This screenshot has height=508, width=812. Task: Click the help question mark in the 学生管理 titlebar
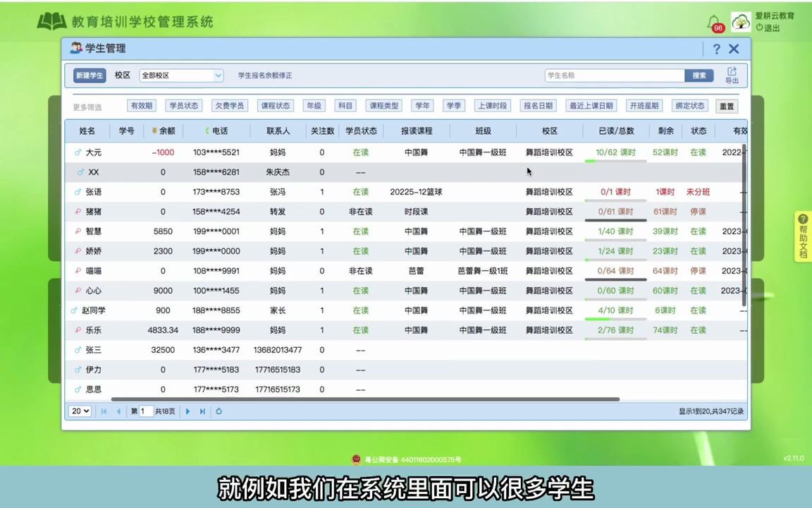[716, 49]
